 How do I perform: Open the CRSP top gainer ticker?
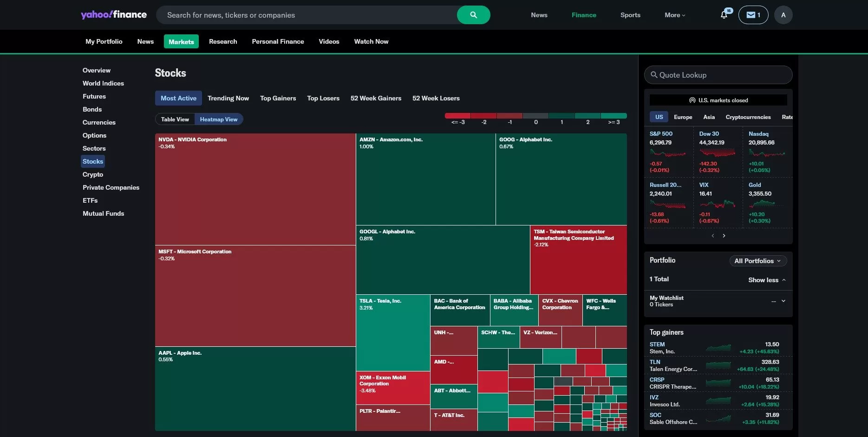pyautogui.click(x=657, y=380)
